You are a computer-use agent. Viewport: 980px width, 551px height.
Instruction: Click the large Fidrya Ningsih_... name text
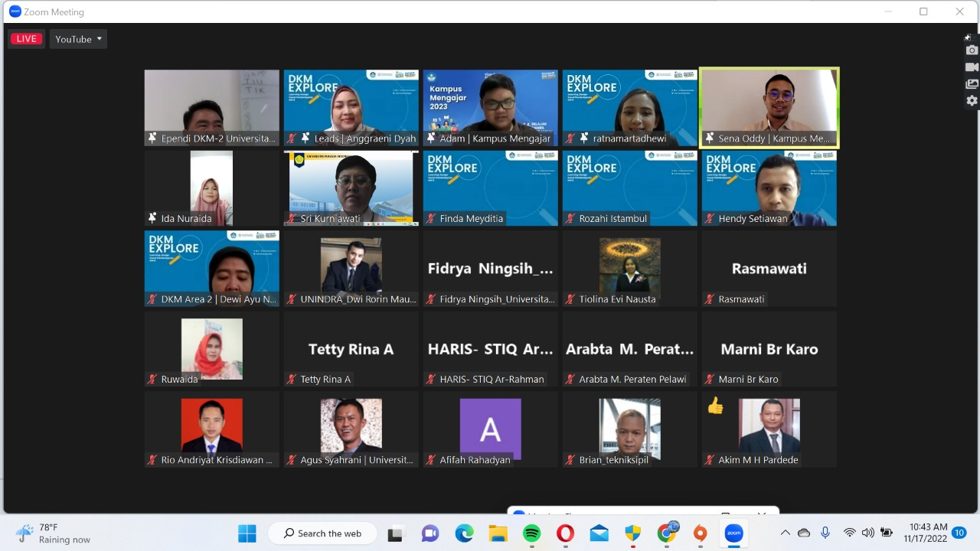point(490,269)
